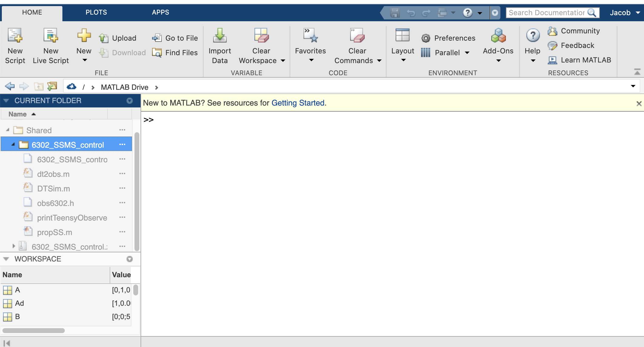Click the Undo arrow in quick access toolbar
Screen dimensions: 644x347
pyautogui.click(x=411, y=13)
